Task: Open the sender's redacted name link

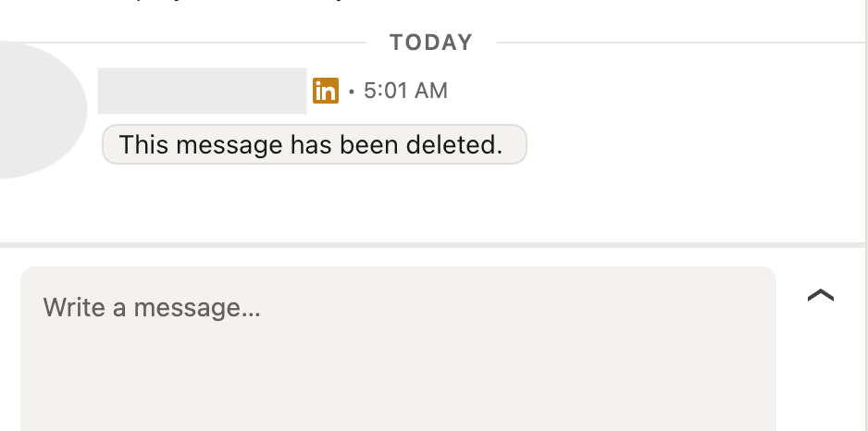Action: click(x=202, y=91)
